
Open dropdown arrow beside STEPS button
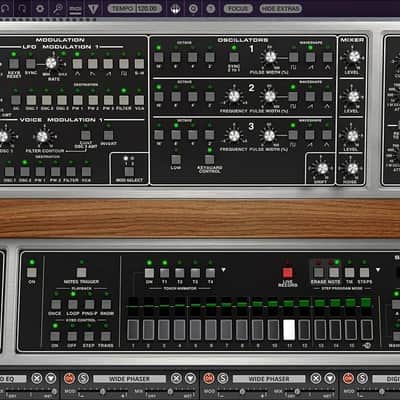pos(378,270)
